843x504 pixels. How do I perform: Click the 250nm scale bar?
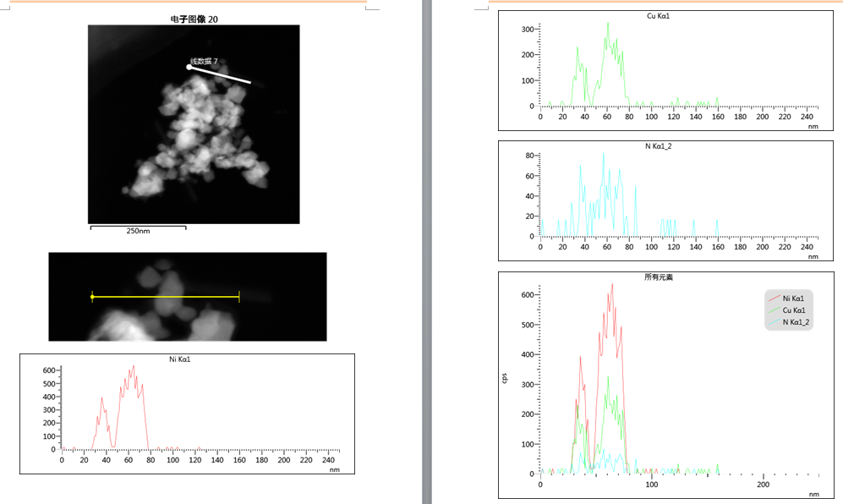[x=138, y=230]
